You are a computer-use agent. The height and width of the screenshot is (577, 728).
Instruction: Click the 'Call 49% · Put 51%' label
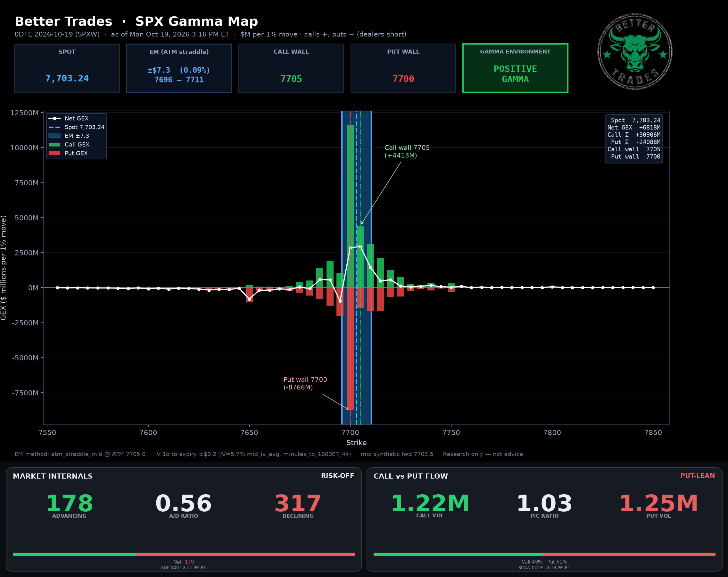tap(544, 562)
